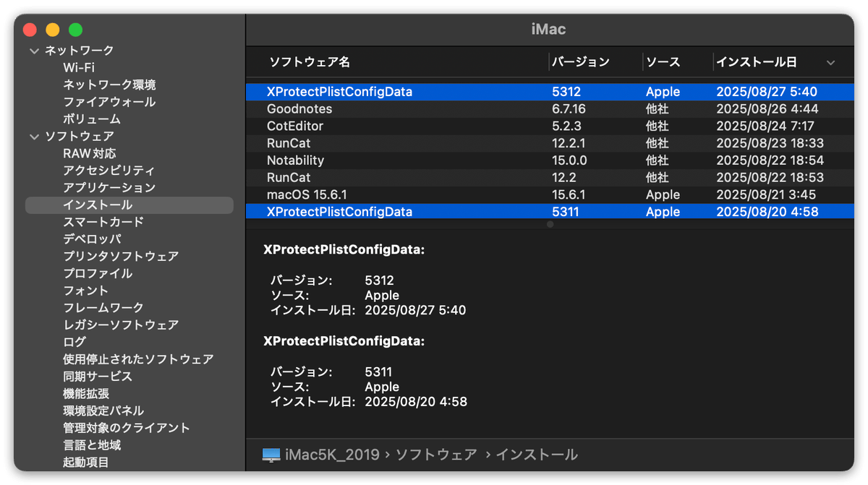Image resolution: width=868 pixels, height=485 pixels.
Task: Sort by the バージョン column header
Action: tap(581, 62)
